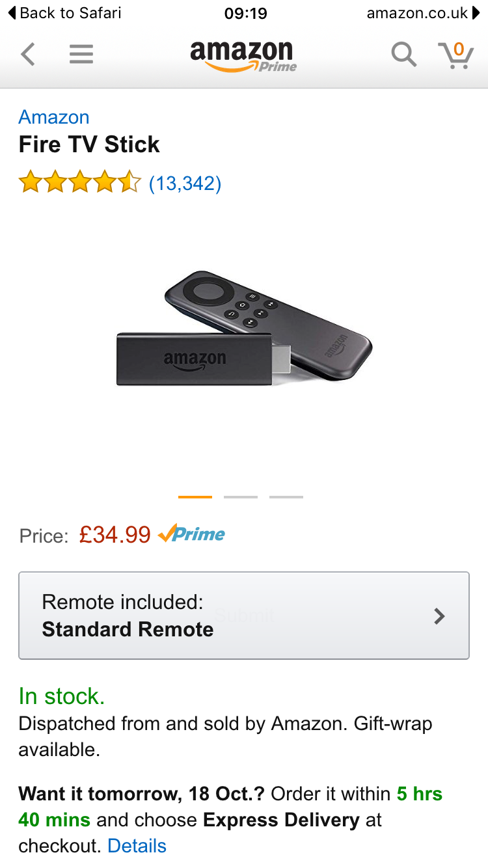Expand the Remote included Standard Remote selector
Screen dimensions: 488x868
244,616
